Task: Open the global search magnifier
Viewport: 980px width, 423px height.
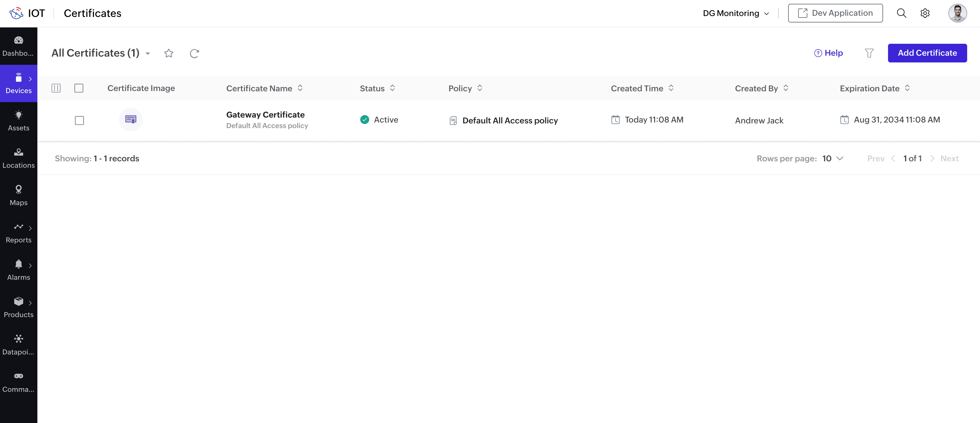Action: [x=901, y=13]
